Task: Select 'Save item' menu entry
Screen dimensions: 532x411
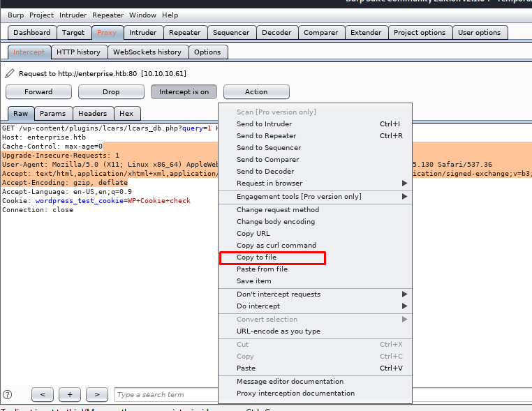Action: point(315,281)
